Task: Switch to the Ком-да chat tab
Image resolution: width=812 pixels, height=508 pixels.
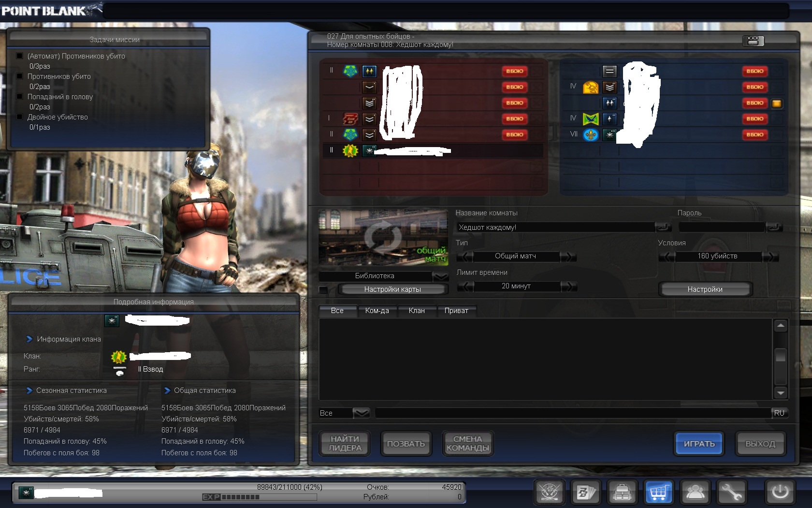Action: [x=377, y=311]
